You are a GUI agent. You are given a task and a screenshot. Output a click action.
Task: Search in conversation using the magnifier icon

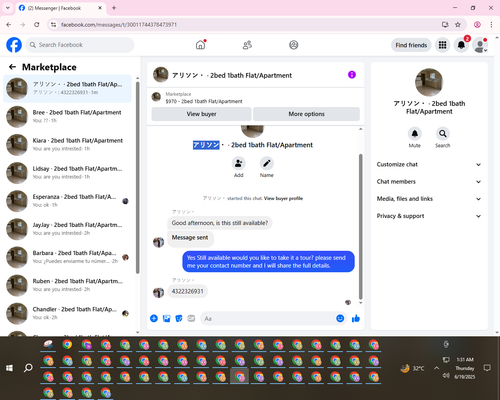point(443,134)
